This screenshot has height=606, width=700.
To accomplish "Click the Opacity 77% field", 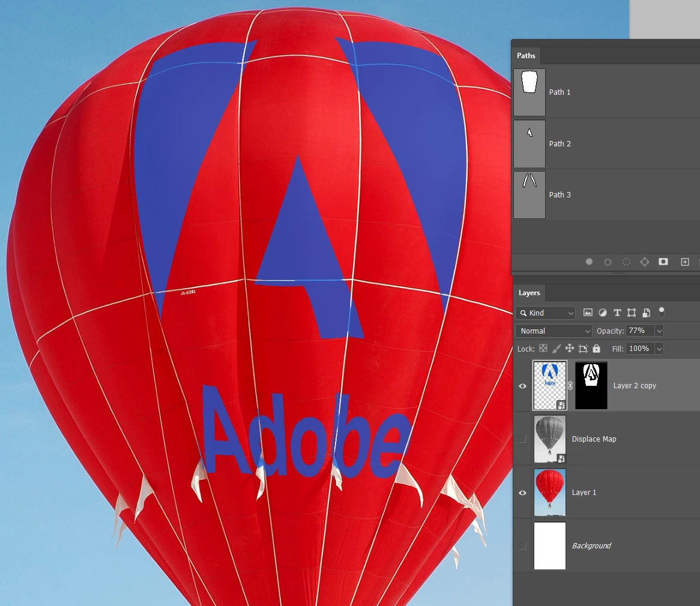I will click(640, 331).
